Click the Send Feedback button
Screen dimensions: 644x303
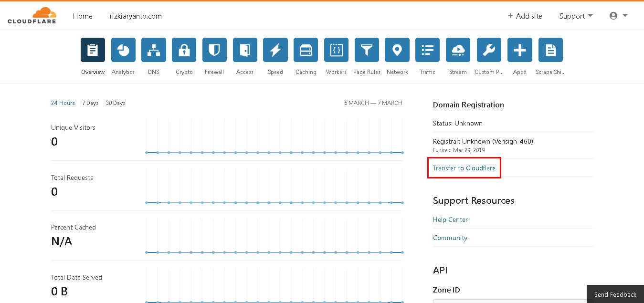[x=615, y=294]
